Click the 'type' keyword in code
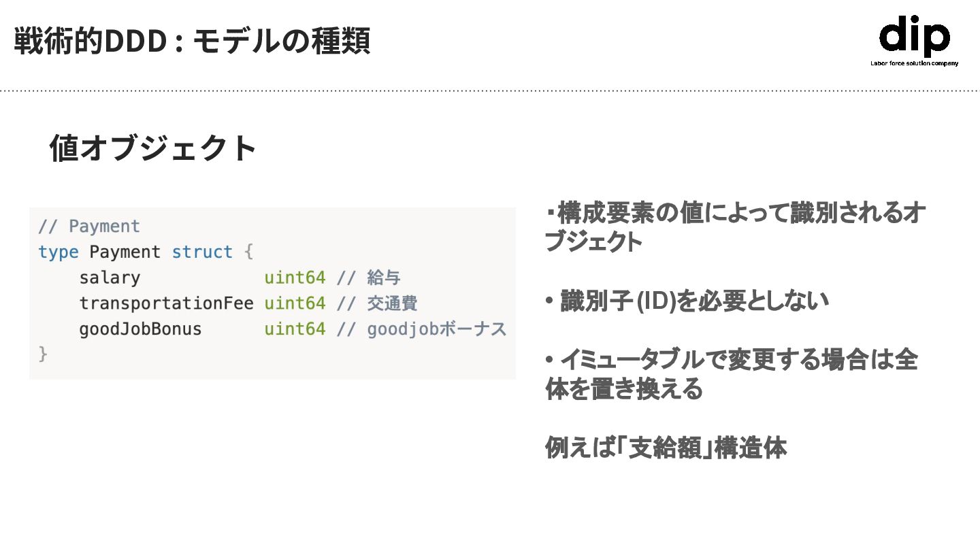This screenshot has height=551, width=980. pos(59,252)
